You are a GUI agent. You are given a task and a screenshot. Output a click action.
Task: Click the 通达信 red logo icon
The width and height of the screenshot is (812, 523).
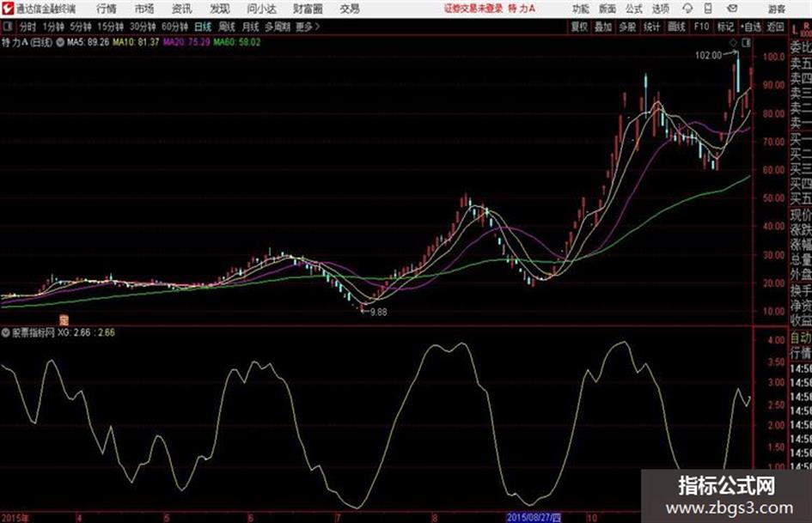[8, 9]
